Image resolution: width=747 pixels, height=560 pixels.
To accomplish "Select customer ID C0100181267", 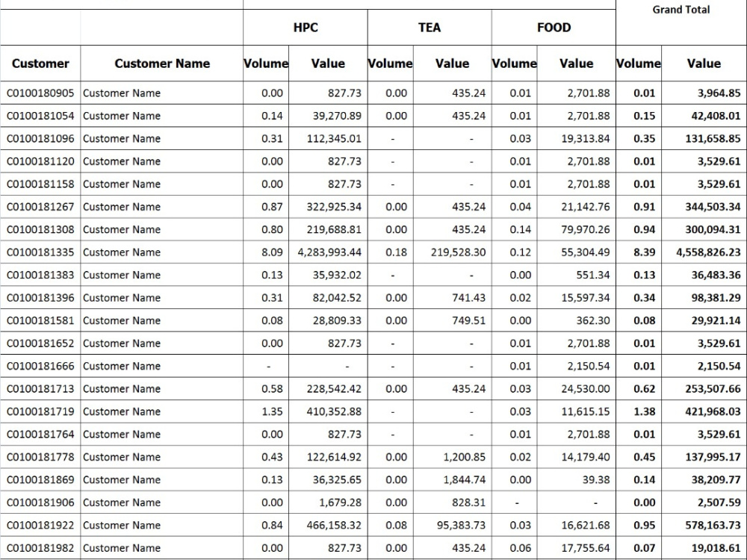I will 40,207.
